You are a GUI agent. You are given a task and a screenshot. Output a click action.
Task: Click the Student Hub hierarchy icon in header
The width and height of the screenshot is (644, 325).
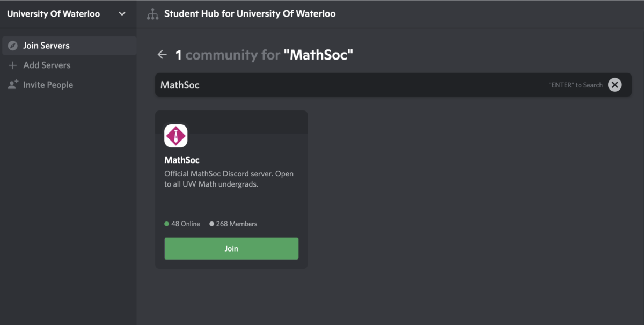[152, 14]
